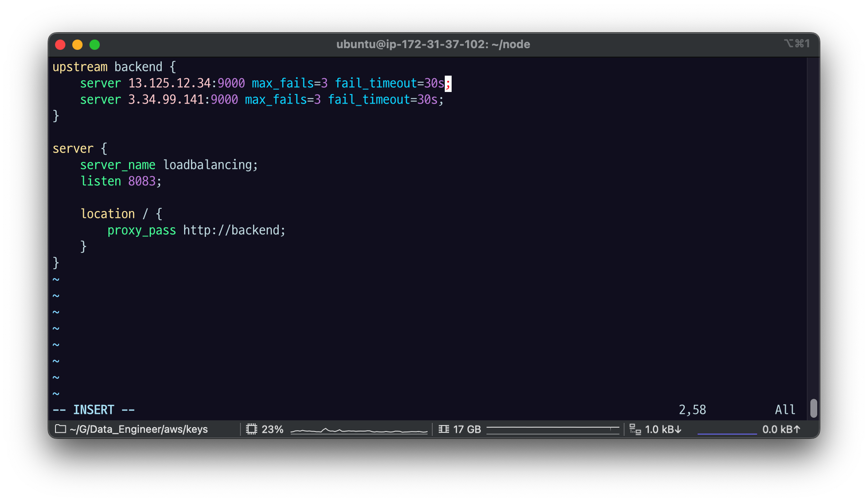
Task: Click on the listen 8083 port number
Action: 142,181
